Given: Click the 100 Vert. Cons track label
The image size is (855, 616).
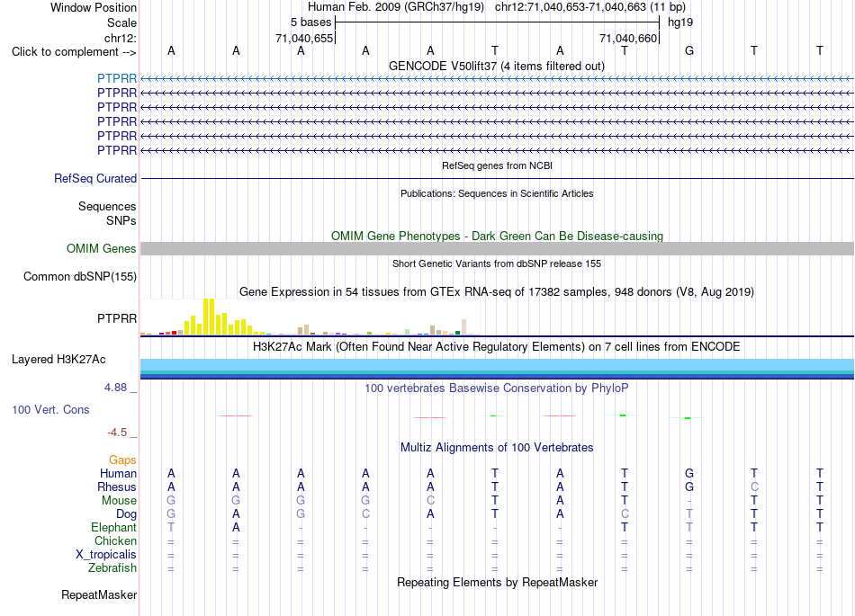Looking at the screenshot, I should click(50, 409).
